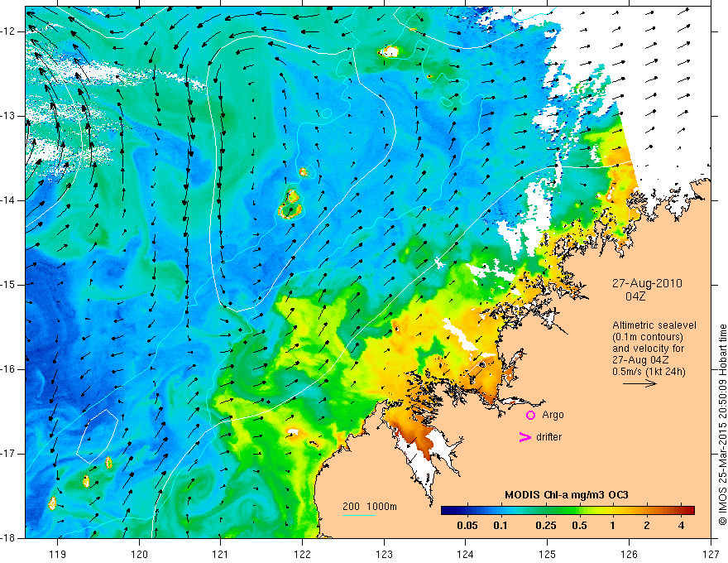
Task: Click the white hexagonal contour near 119.5, -16.8
Action: click(98, 436)
